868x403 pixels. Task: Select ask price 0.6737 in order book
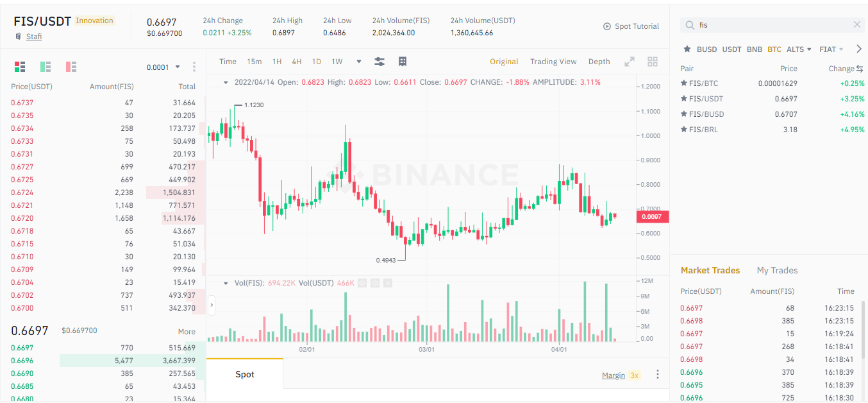click(22, 103)
